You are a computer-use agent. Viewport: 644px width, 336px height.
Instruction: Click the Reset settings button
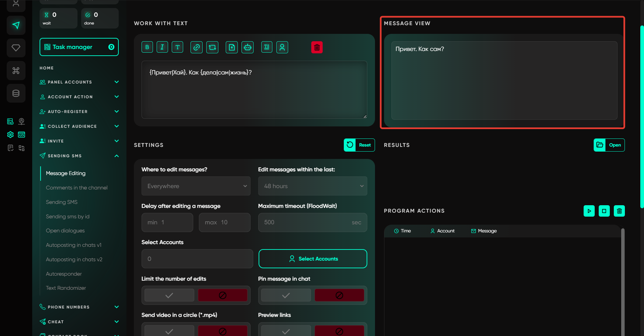point(359,145)
